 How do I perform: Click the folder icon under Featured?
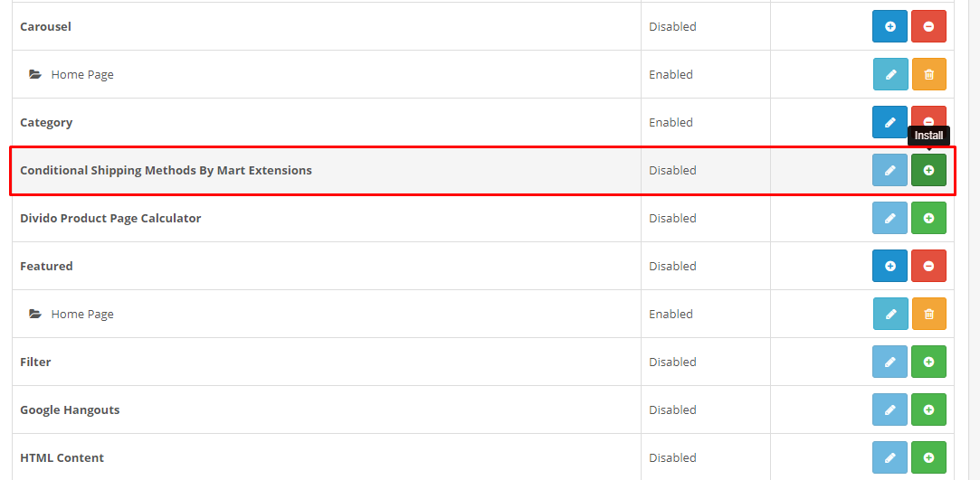pyautogui.click(x=35, y=314)
